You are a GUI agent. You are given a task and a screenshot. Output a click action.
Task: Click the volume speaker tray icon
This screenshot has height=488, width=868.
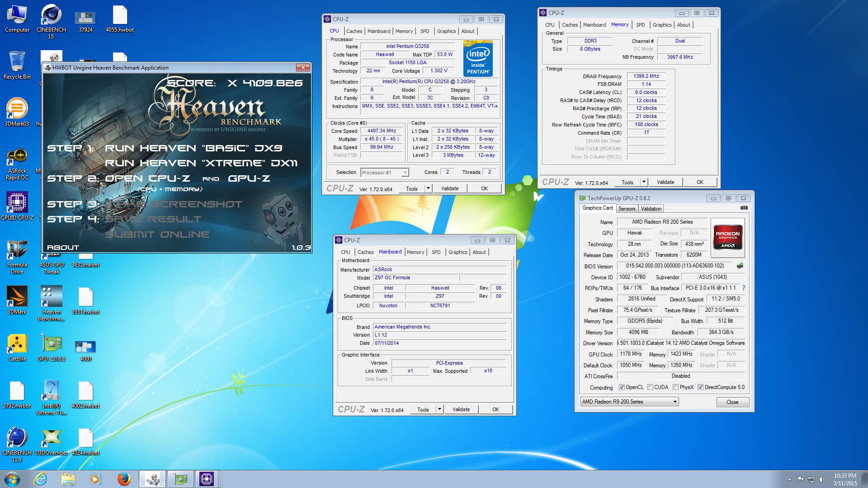coord(822,479)
